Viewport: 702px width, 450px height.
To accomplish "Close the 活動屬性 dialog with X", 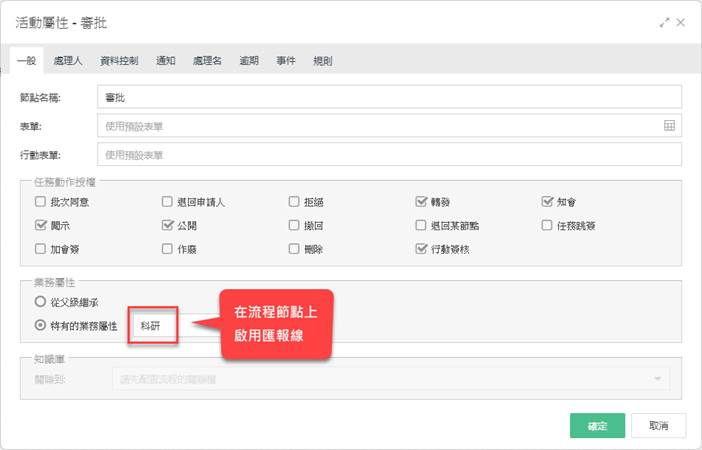I will tap(681, 22).
